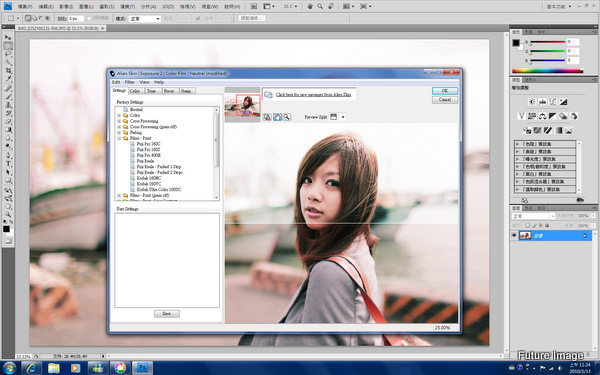Screen dimensions: 600x375
Task: Enable Add to selection mode in options bar
Action: pos(34,18)
